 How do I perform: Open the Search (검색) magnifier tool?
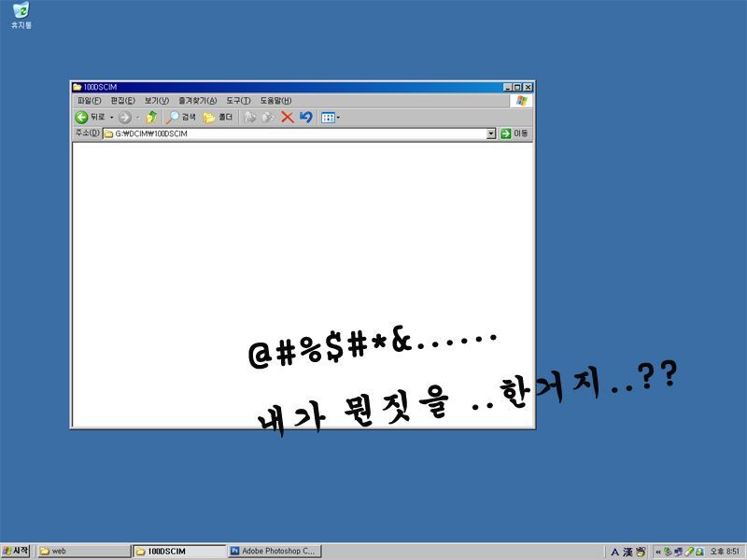pos(181,118)
